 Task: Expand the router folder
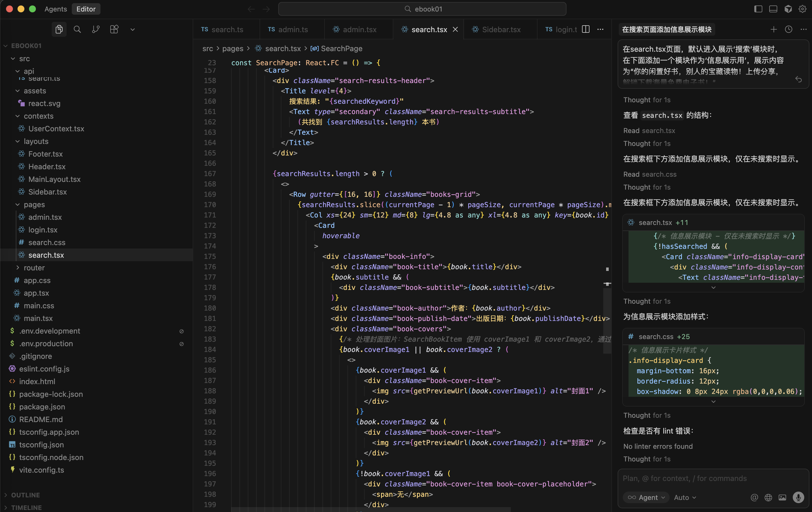tap(34, 268)
